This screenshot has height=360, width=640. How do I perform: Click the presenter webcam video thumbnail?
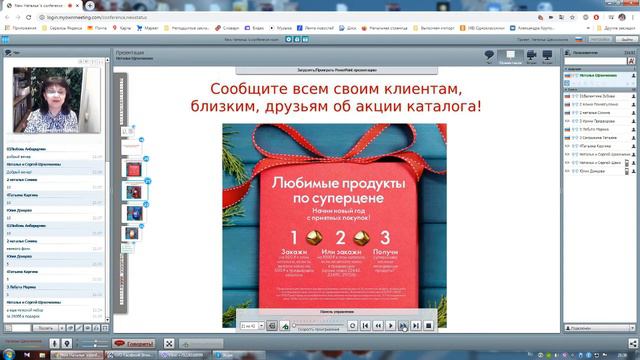tap(57, 100)
